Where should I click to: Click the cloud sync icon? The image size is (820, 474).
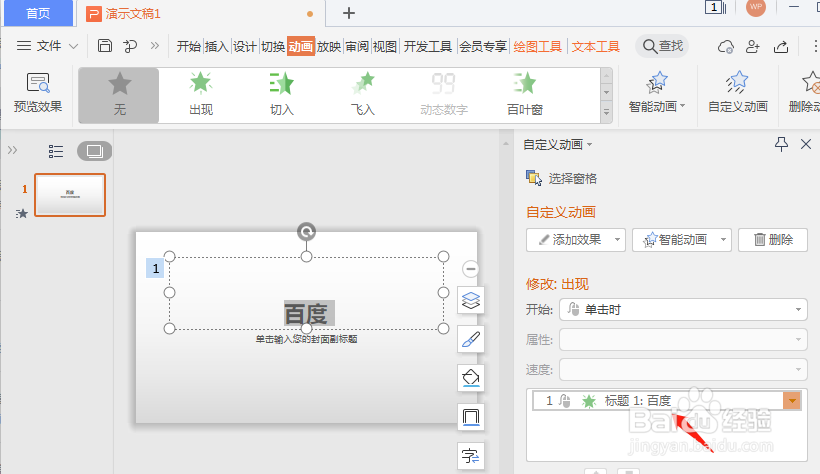click(725, 47)
